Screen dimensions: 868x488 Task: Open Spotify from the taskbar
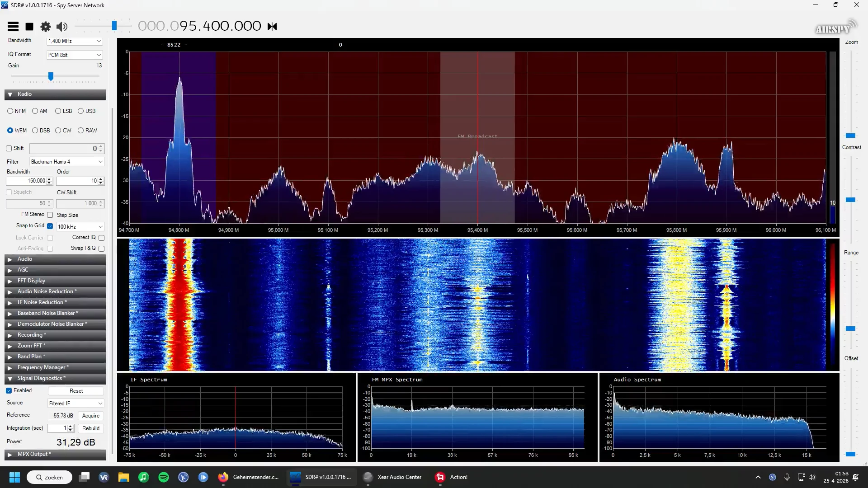pyautogui.click(x=164, y=477)
